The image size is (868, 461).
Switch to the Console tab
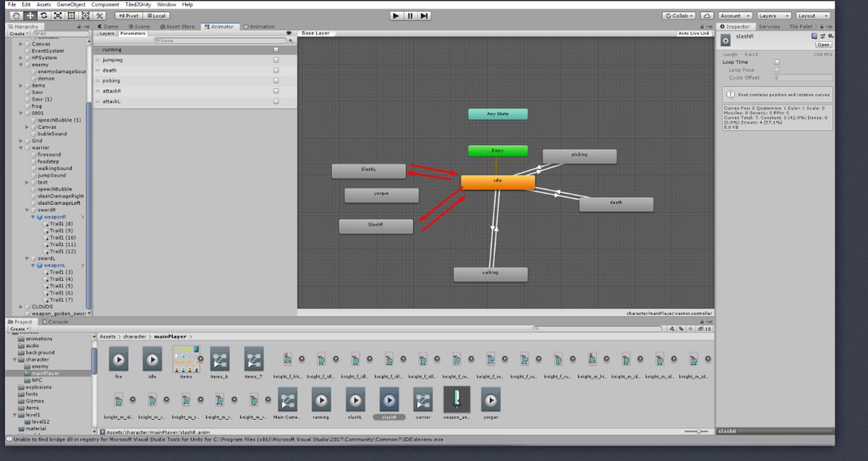click(56, 321)
